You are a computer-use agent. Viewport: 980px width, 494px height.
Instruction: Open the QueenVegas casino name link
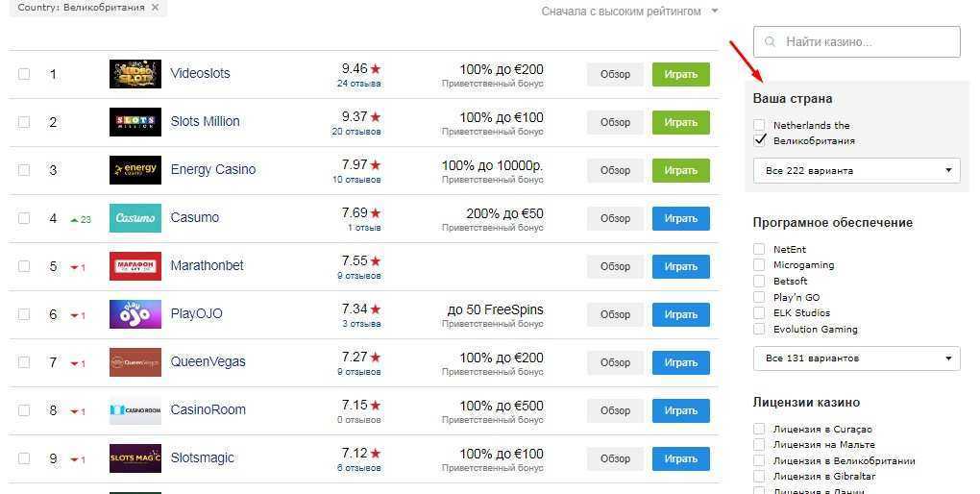tap(208, 361)
